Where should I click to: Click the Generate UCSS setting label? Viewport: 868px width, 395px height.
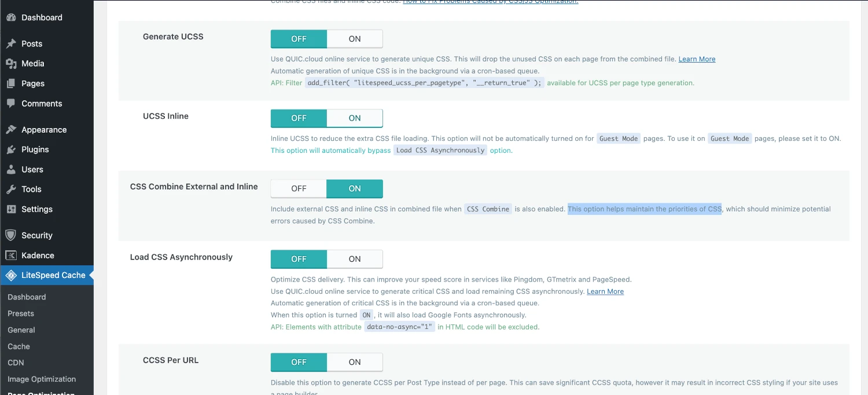173,36
